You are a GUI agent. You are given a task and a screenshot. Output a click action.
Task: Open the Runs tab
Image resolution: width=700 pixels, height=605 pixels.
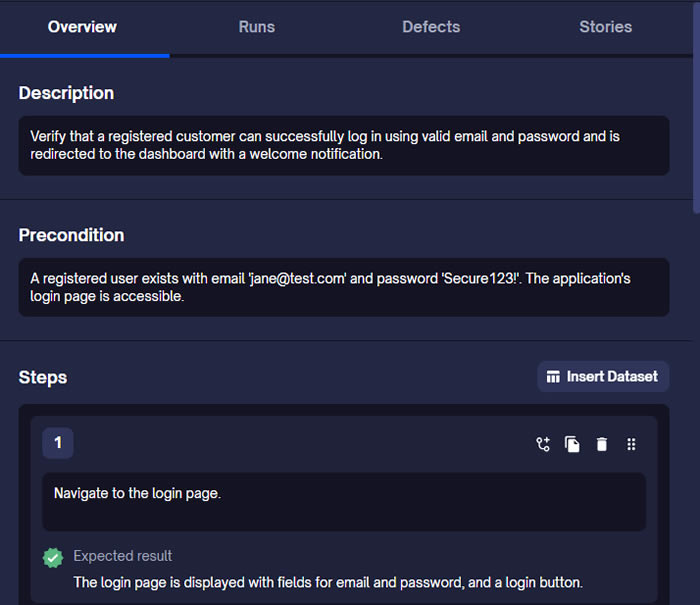click(257, 27)
